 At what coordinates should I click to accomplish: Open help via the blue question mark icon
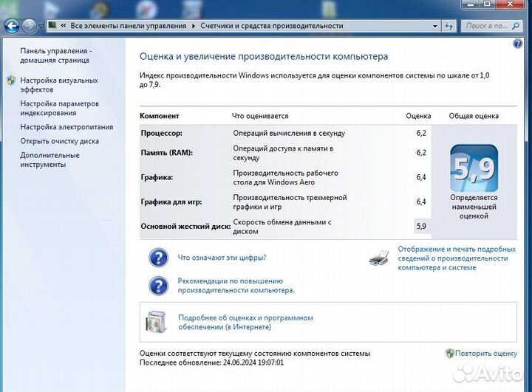(517, 44)
